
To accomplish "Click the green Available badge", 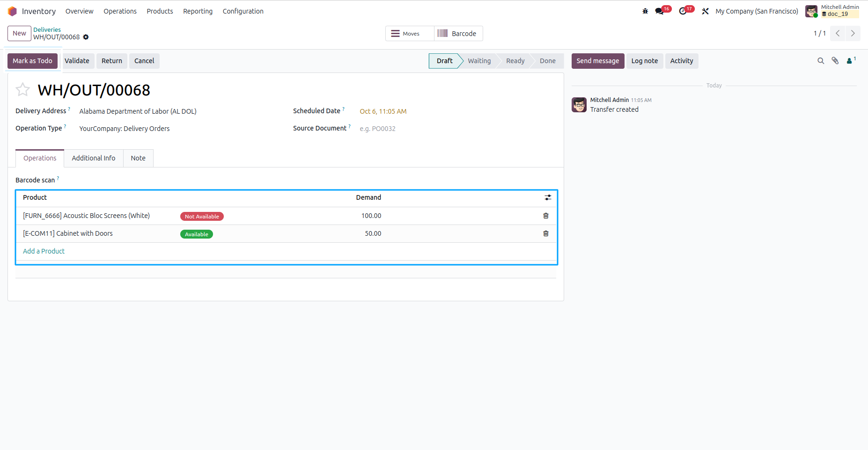I will (x=197, y=234).
